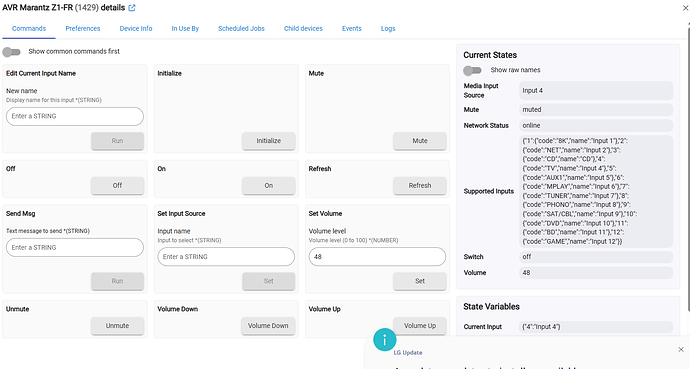Click the On button
This screenshot has width=690, height=369.
268,186
